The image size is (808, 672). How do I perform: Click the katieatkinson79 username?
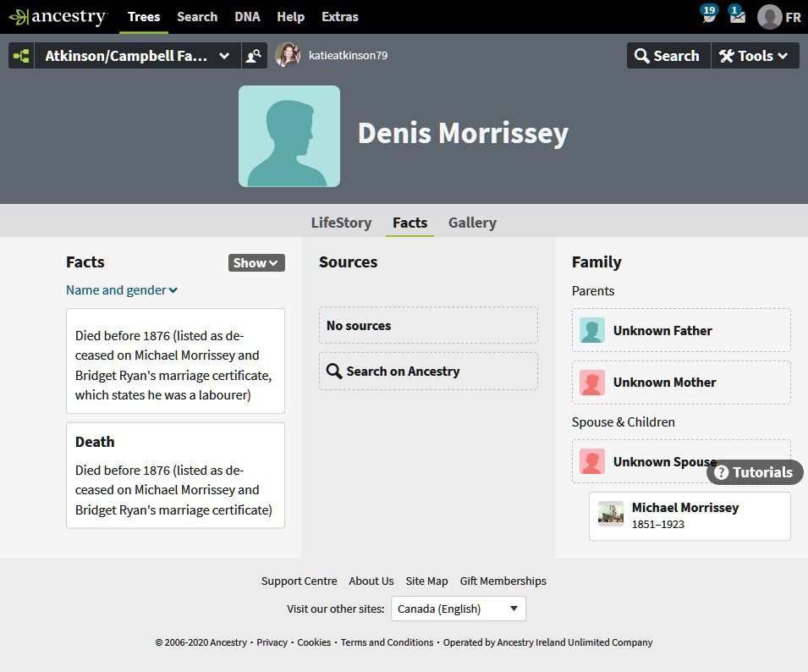[x=348, y=56]
